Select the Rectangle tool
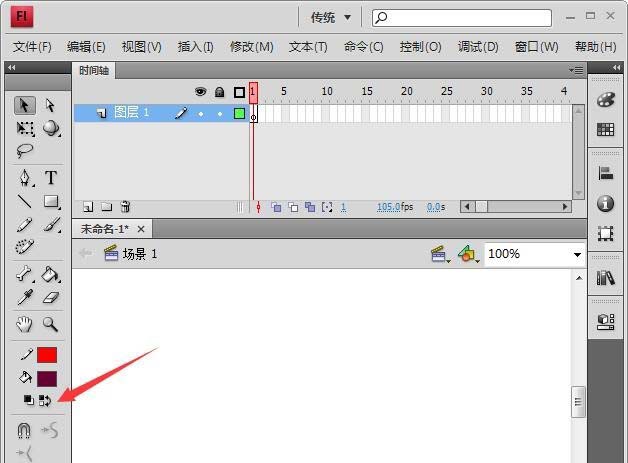Viewport: 628px width, 463px height. (51, 201)
